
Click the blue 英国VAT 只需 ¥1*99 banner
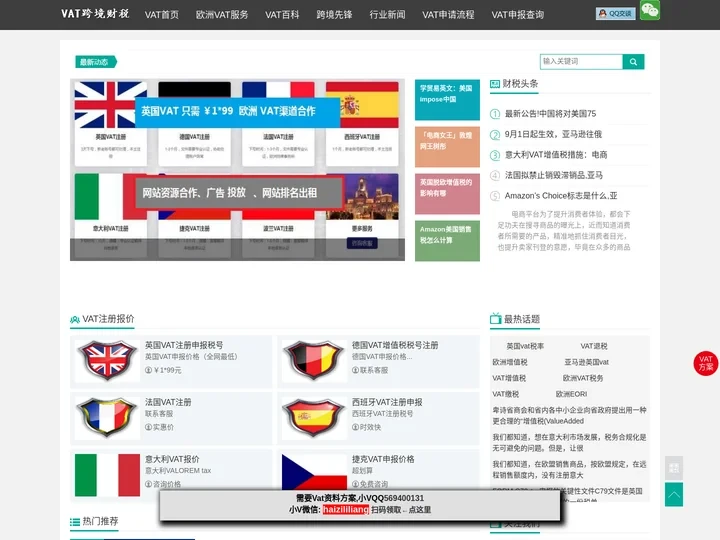tap(237, 111)
